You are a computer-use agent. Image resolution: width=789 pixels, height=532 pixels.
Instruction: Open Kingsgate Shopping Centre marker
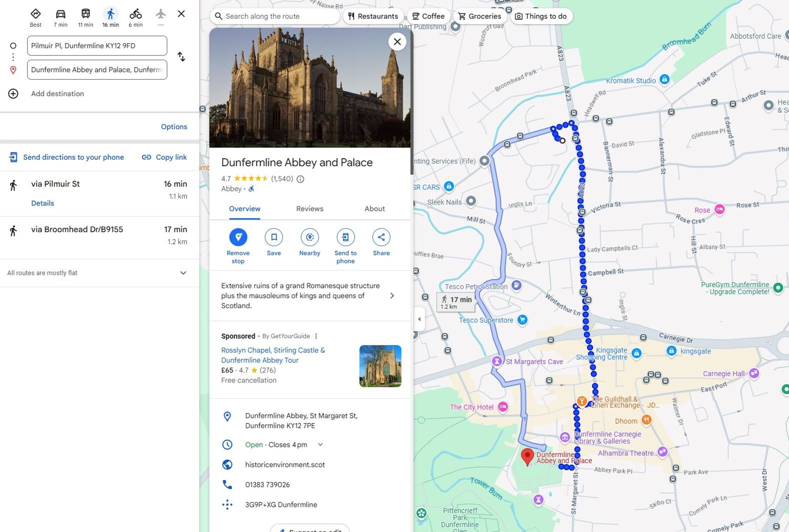tap(636, 353)
